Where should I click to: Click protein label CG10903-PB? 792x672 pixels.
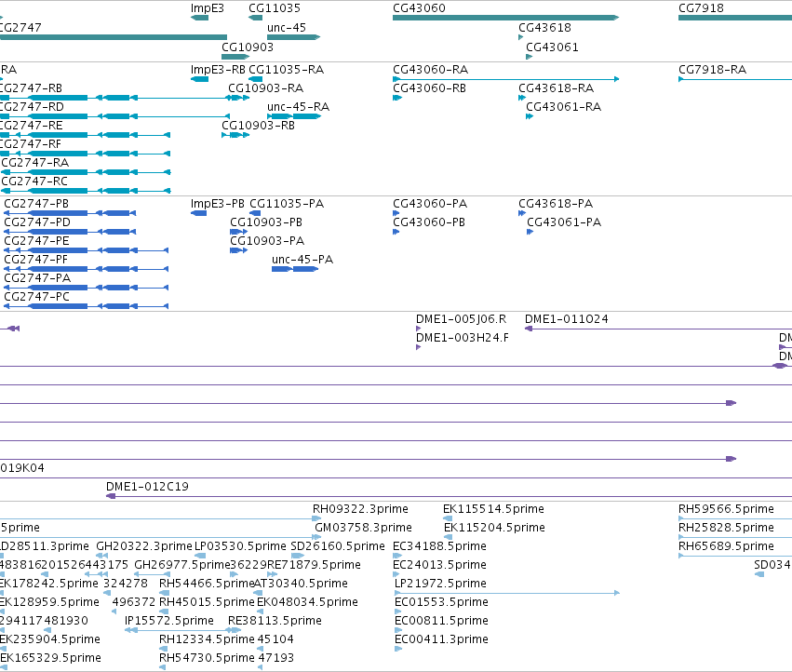[266, 222]
